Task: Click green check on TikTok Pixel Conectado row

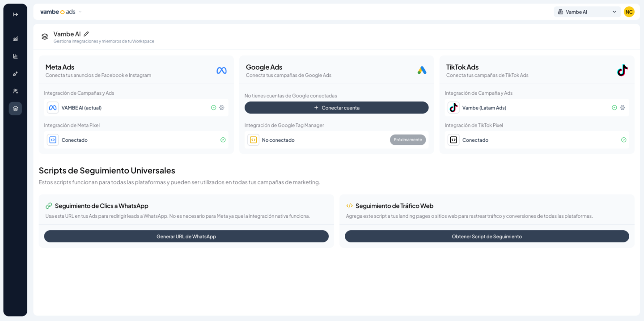Action: pyautogui.click(x=624, y=140)
